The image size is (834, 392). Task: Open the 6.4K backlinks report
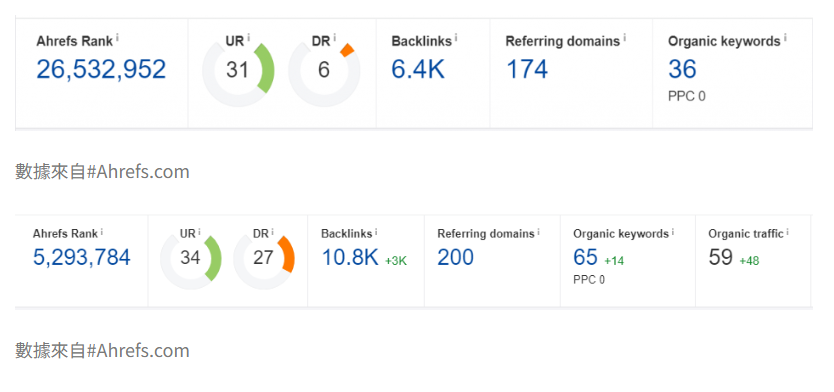coord(418,69)
